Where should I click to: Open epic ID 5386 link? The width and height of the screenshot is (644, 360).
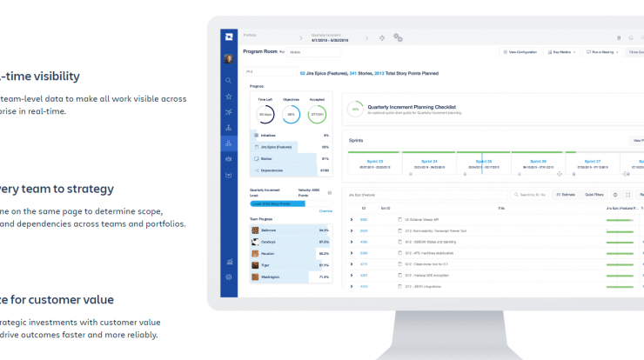click(x=364, y=253)
